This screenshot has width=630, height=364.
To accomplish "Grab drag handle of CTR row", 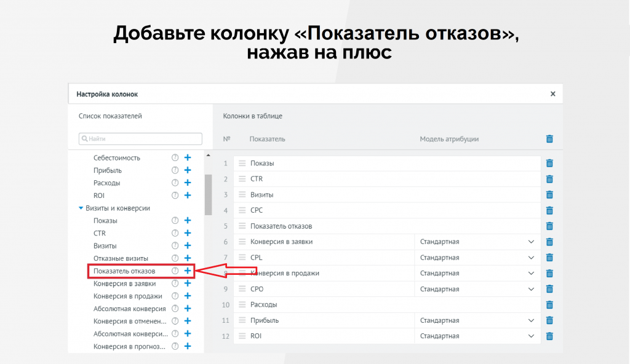I will tap(242, 179).
